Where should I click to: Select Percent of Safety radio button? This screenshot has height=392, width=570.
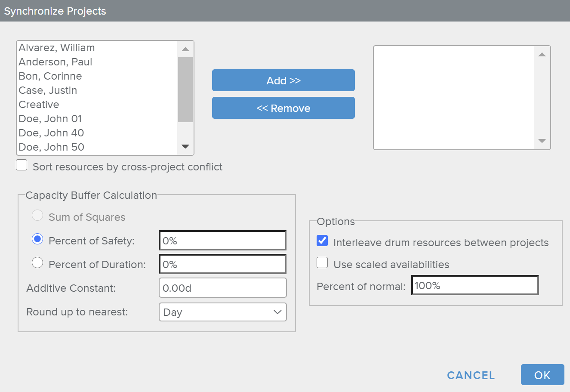37,239
